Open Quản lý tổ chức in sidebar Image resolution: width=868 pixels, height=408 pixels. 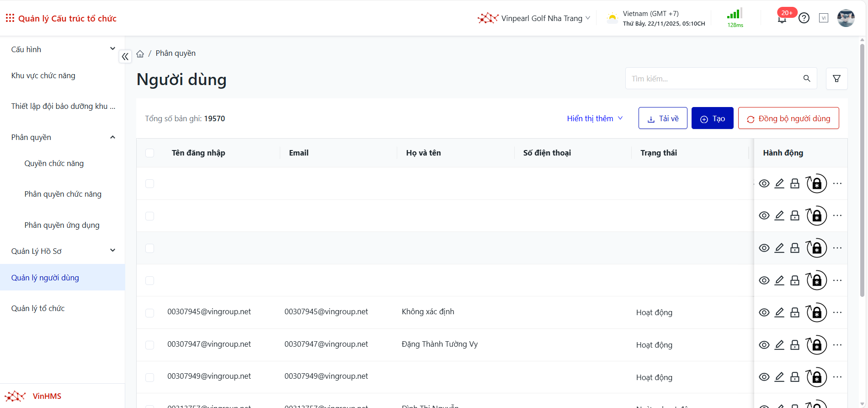(38, 308)
